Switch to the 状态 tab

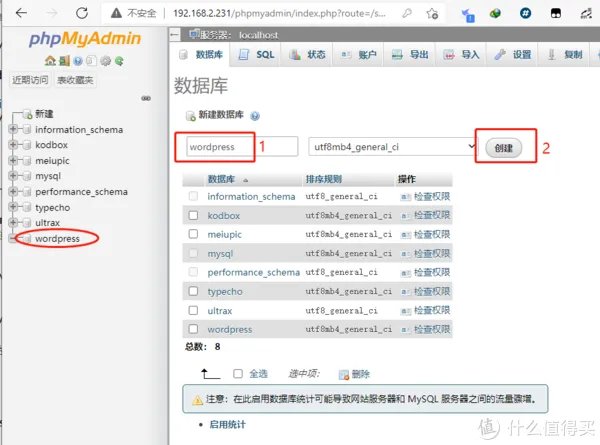[x=307, y=55]
